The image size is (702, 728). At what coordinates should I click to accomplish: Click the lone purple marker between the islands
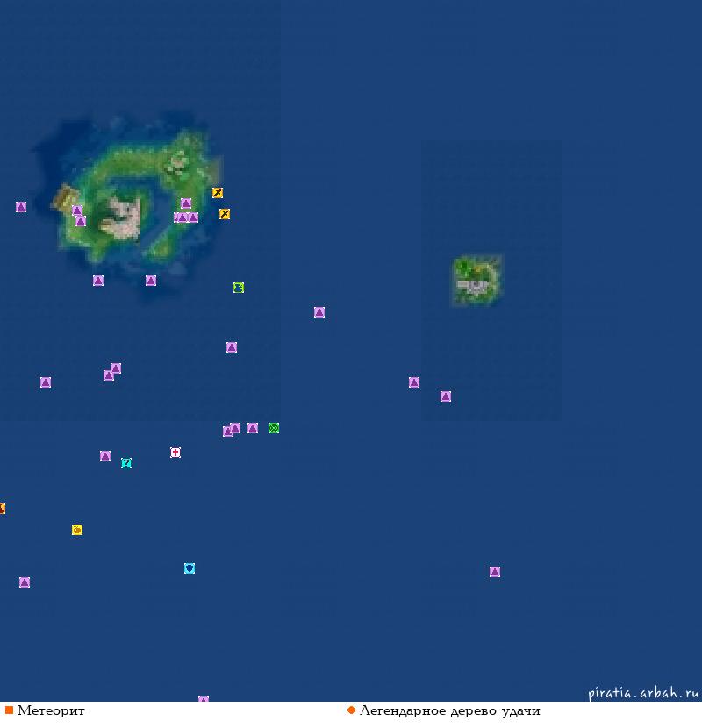point(319,312)
